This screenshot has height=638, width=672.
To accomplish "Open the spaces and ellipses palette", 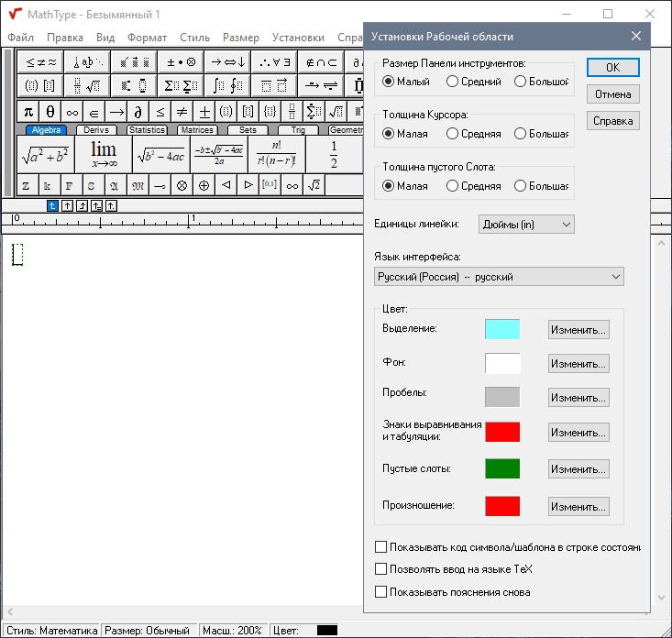I will tap(87, 62).
